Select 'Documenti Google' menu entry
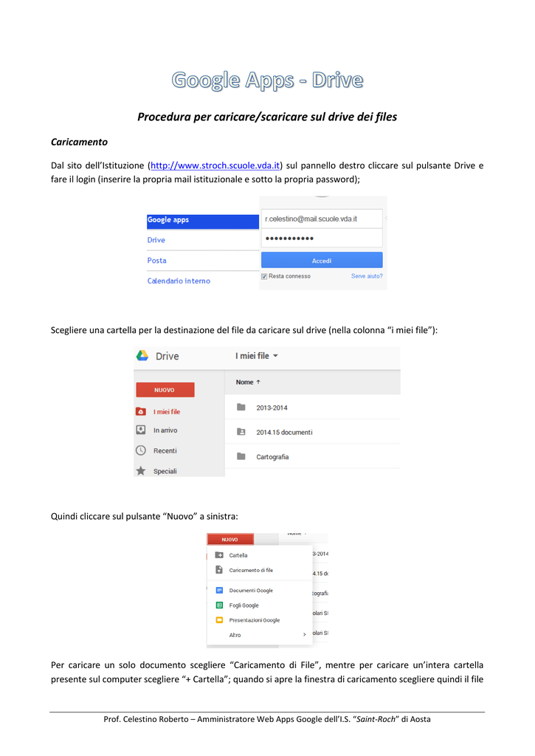535x756 pixels. pos(251,590)
